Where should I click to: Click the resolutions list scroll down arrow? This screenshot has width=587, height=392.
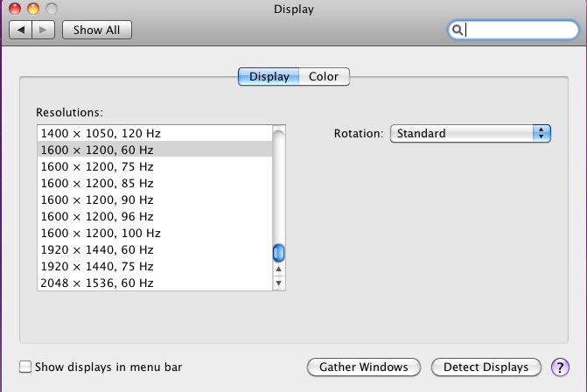(278, 283)
